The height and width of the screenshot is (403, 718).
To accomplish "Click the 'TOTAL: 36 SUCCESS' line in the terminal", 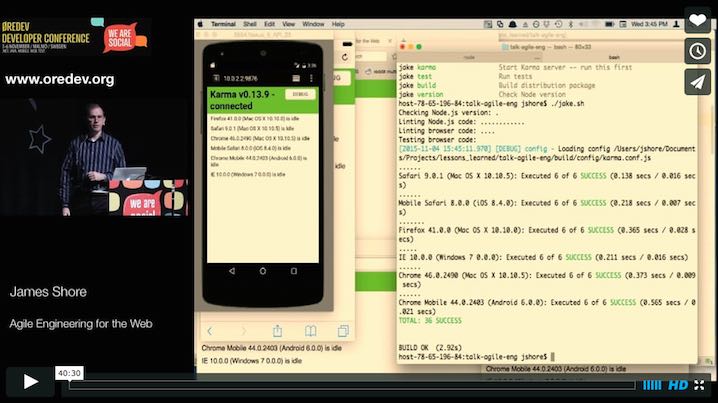I will [430, 321].
